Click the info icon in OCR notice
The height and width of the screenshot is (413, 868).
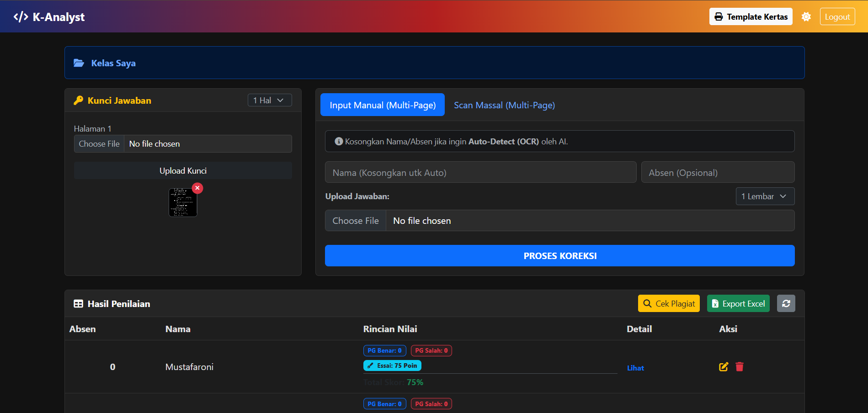[339, 142]
